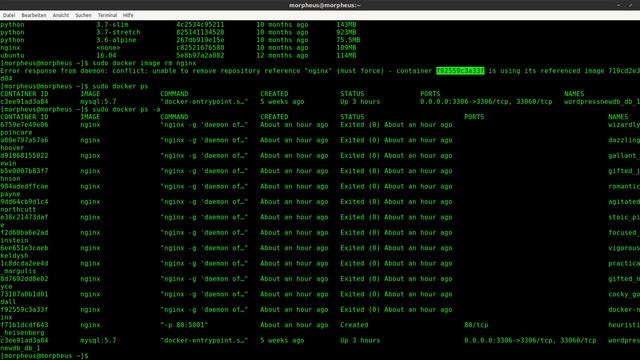Open the Suchen menu

point(83,15)
